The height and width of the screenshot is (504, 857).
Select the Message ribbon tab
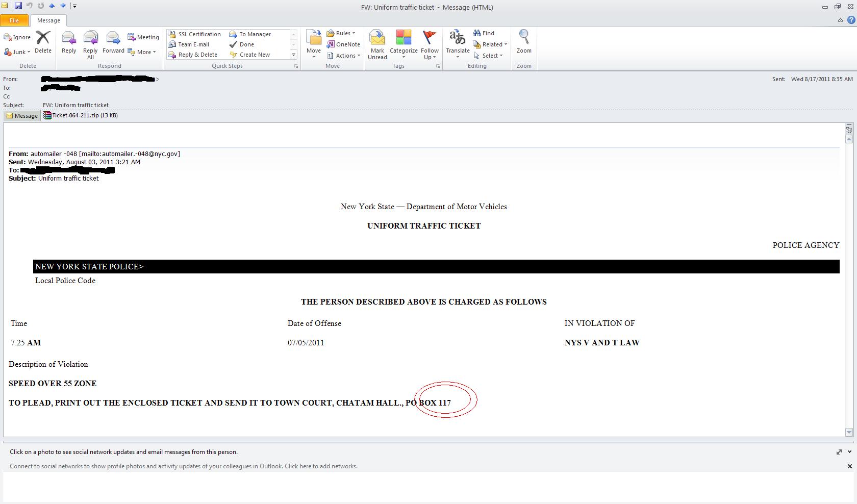[48, 20]
